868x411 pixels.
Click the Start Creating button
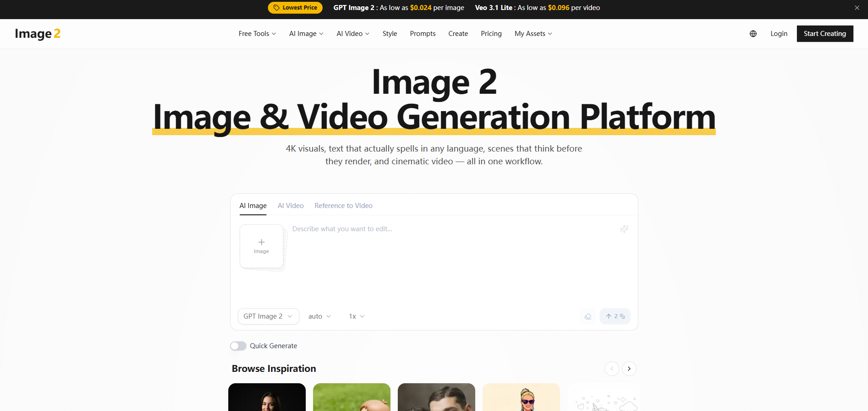point(824,33)
